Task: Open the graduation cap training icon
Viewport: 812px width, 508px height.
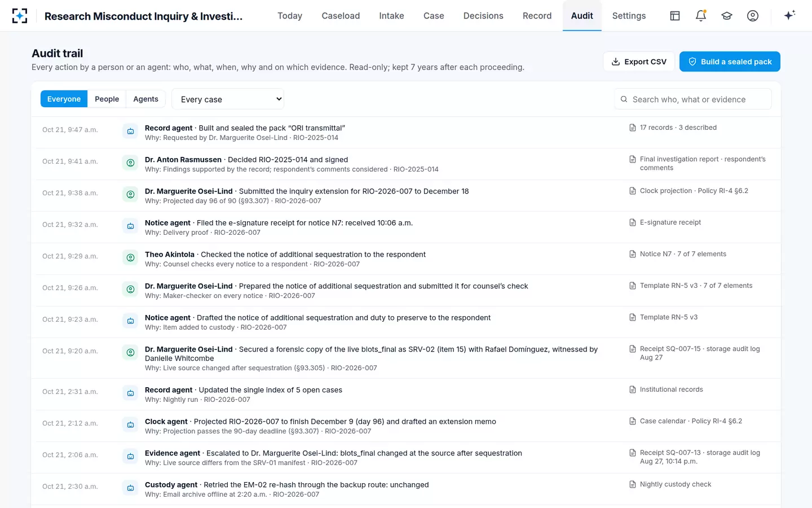Action: (727, 16)
